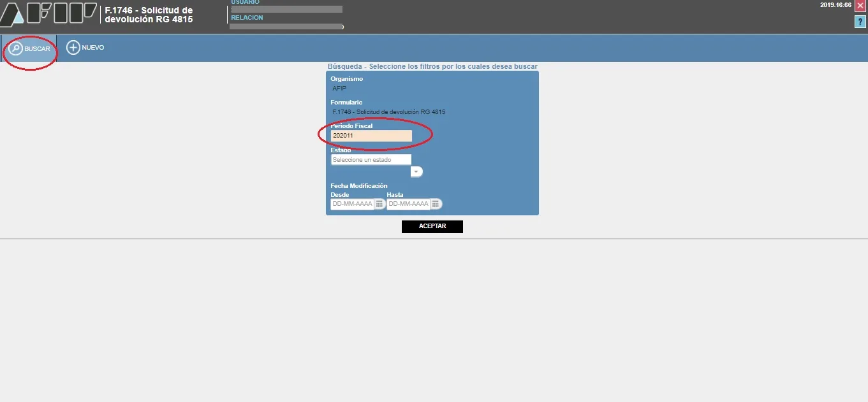
Task: Click the RELACION label in header
Action: click(x=247, y=18)
